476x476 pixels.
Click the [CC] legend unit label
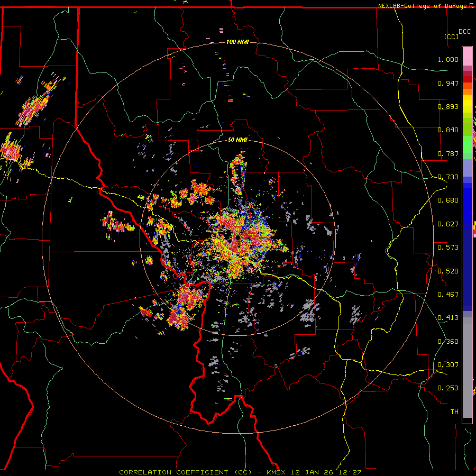pos(451,36)
